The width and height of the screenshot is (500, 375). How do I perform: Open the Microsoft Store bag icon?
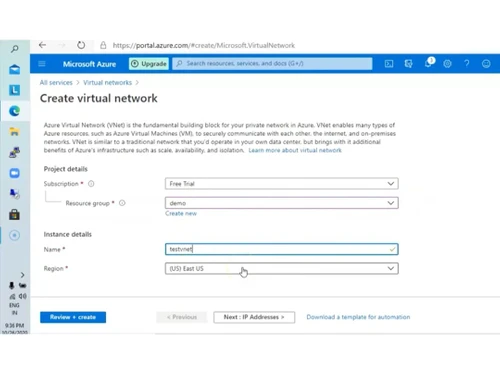(x=14, y=214)
